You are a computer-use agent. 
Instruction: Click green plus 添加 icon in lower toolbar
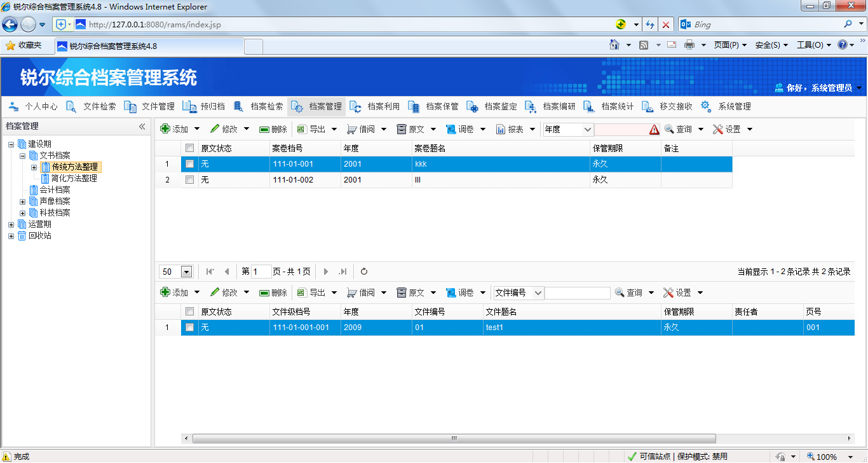coord(165,293)
